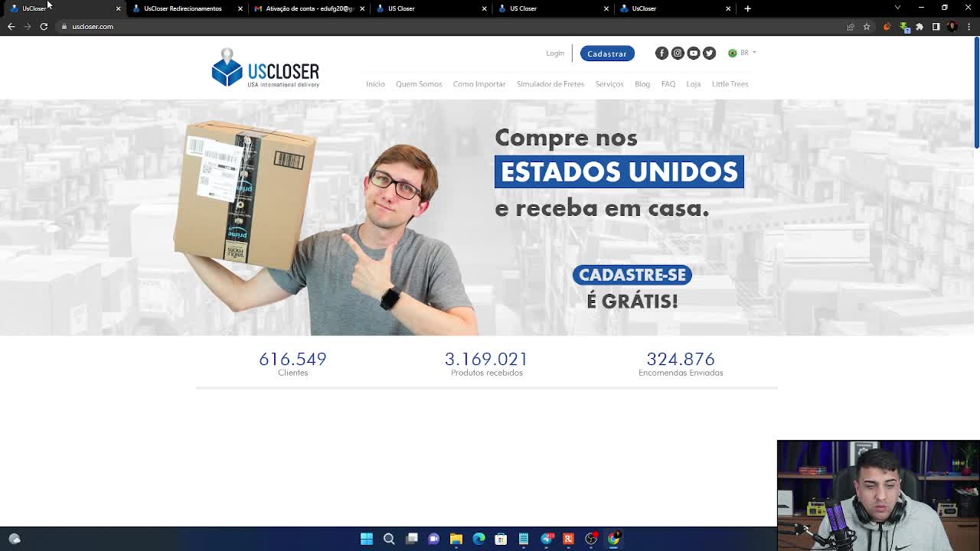Open the USCloser Twitter icon
The image size is (980, 551).
tap(709, 53)
